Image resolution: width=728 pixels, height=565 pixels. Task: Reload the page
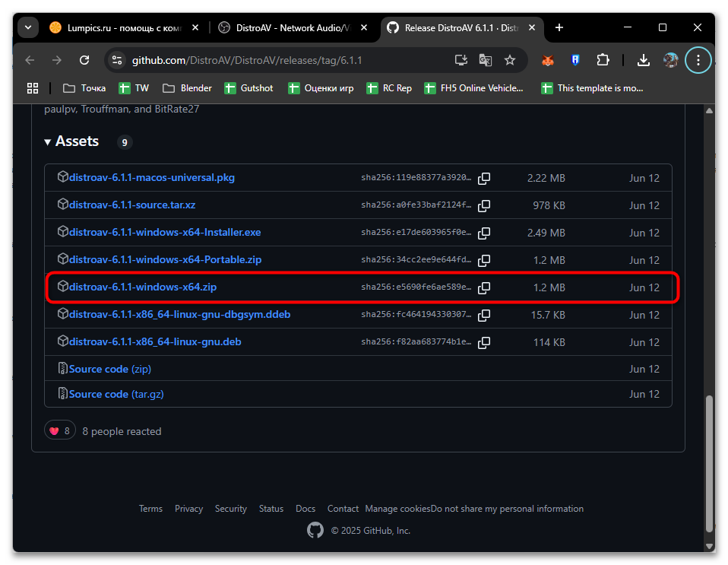(84, 60)
